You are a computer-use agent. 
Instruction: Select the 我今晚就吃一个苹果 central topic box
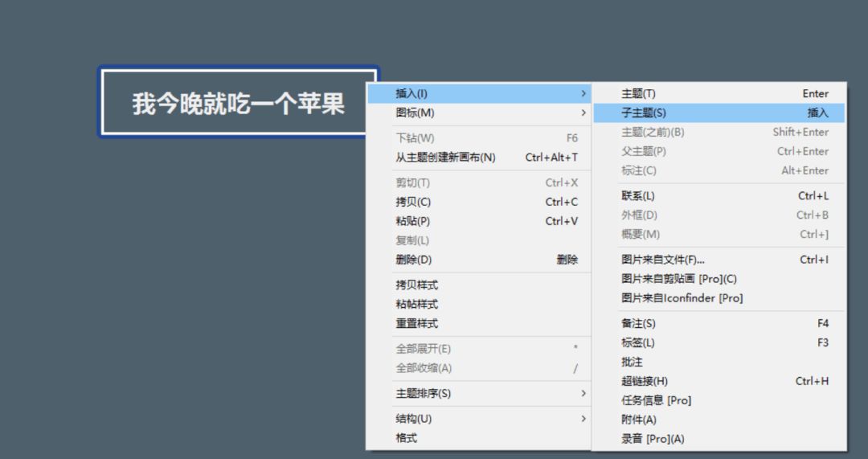[239, 102]
